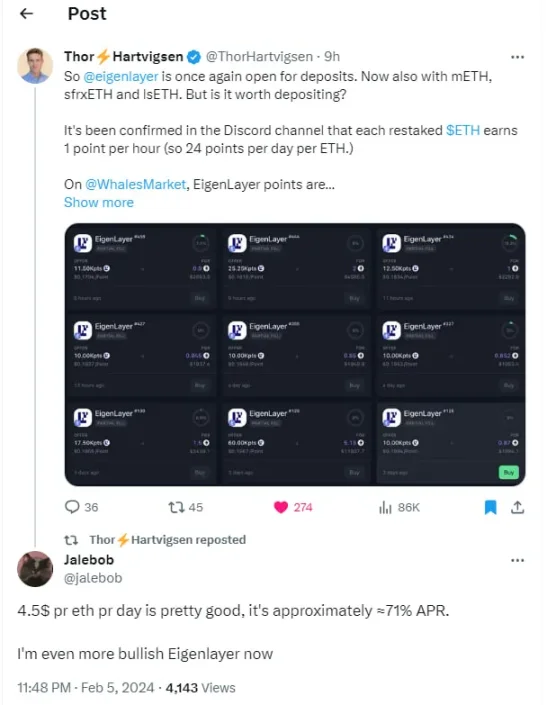Open more options on Jalebob's post

pyautogui.click(x=517, y=560)
